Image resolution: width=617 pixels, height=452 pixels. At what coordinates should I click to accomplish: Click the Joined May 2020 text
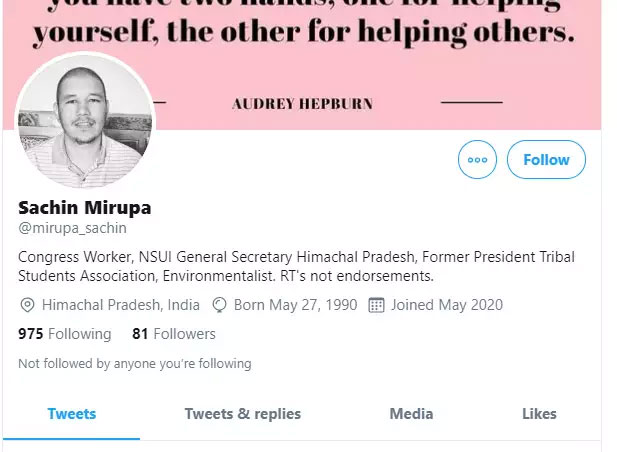[447, 305]
